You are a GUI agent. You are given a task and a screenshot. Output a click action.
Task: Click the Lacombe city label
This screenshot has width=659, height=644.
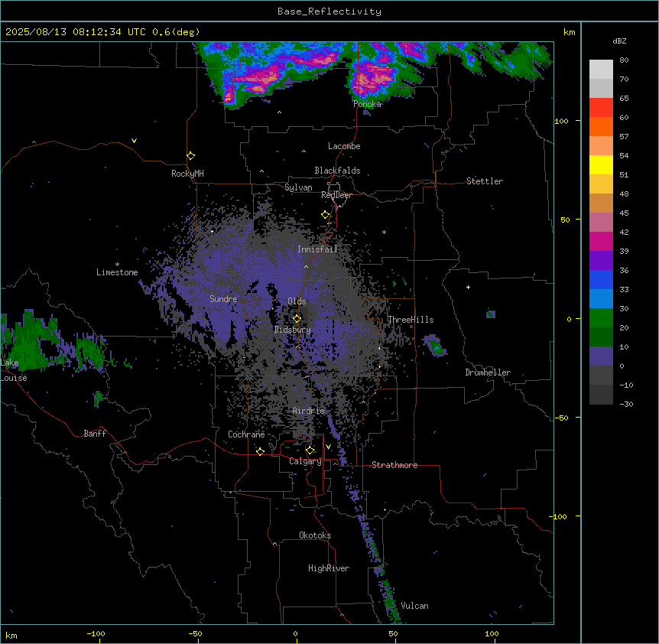click(344, 146)
